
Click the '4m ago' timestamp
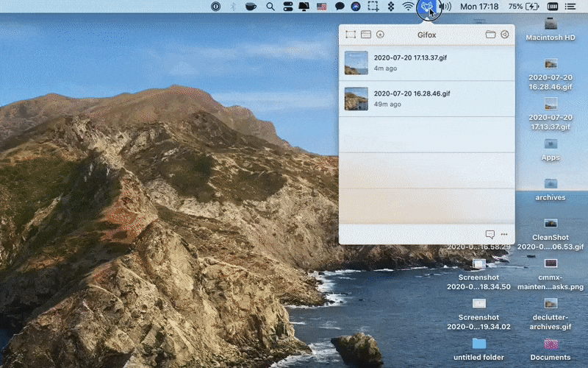[385, 68]
